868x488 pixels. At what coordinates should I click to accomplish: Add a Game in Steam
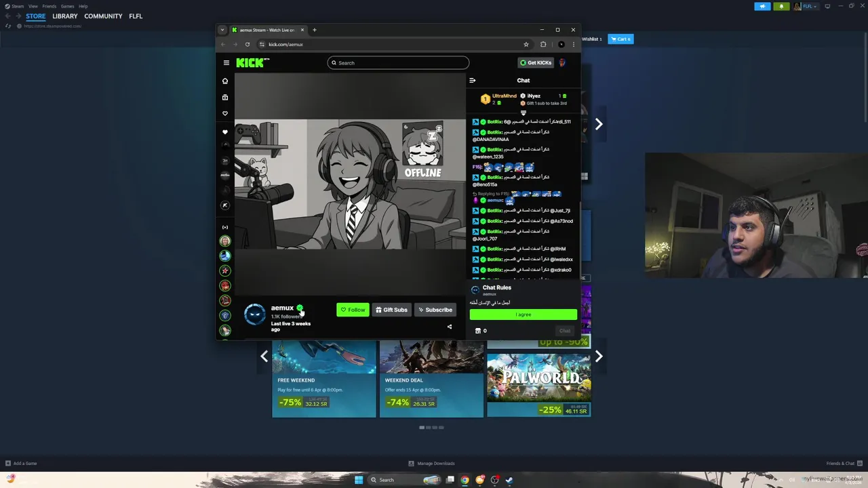(21, 464)
